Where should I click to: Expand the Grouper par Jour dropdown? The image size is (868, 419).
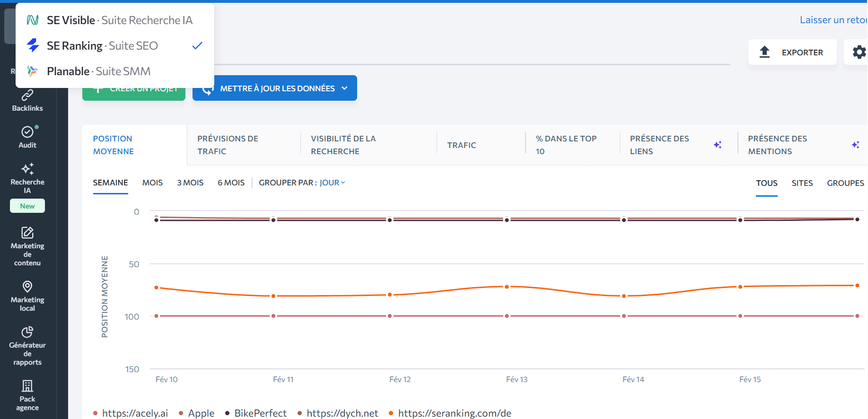click(332, 183)
